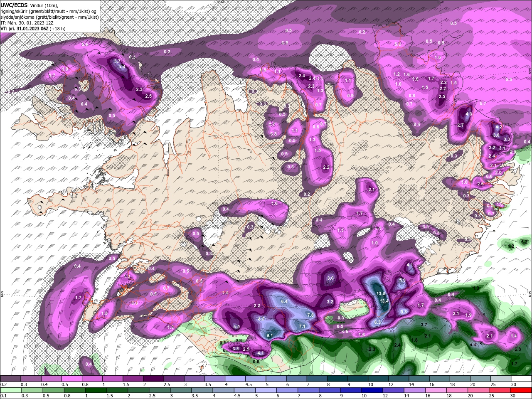Click the bottom legend swatch labeled 3.5
The width and height of the screenshot is (532, 399).
coord(202,390)
